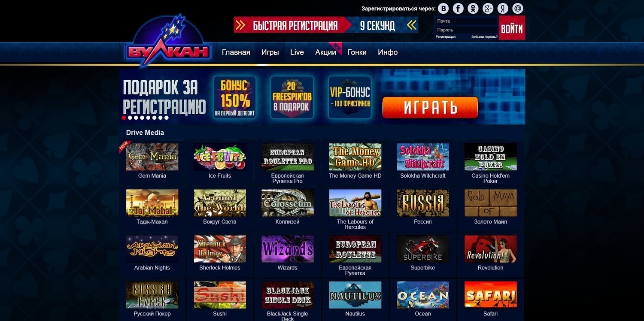Open the Игры menu item
Screen dimensions: 644x321
pos(270,52)
